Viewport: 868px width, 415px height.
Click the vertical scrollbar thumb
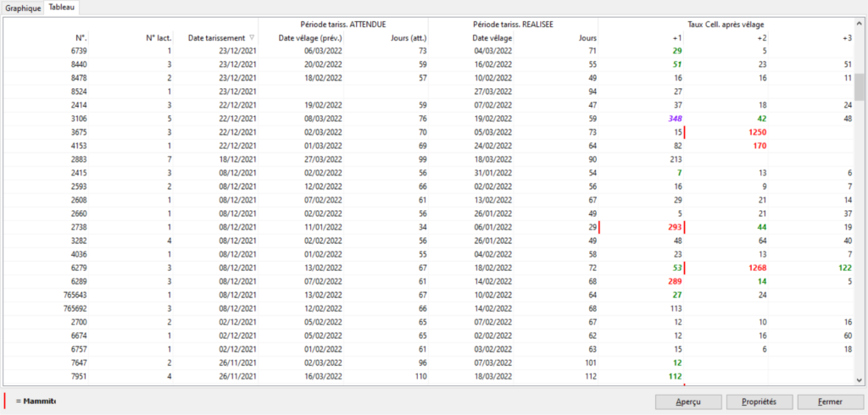860,86
